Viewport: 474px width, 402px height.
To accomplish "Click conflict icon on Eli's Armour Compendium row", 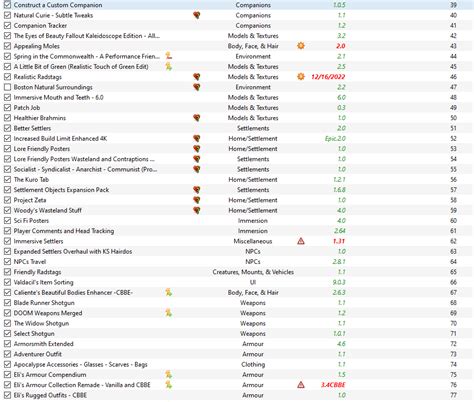I will 169,375.
